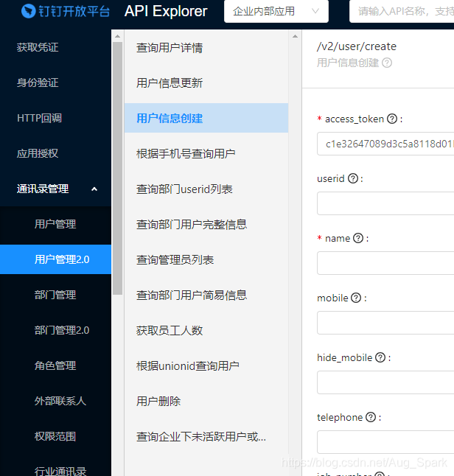
Task: Click the telephone input field
Action: [x=385, y=442]
